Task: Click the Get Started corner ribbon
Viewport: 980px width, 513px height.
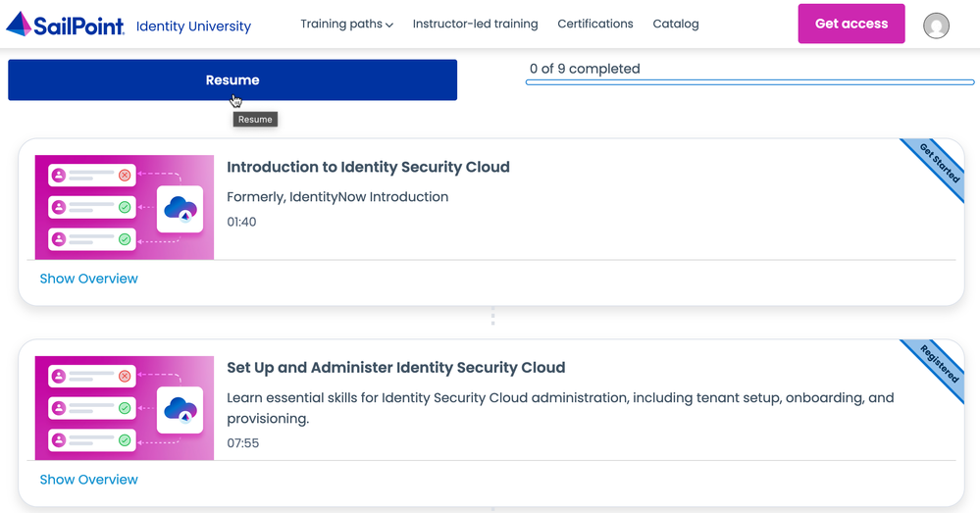Action: [938, 163]
